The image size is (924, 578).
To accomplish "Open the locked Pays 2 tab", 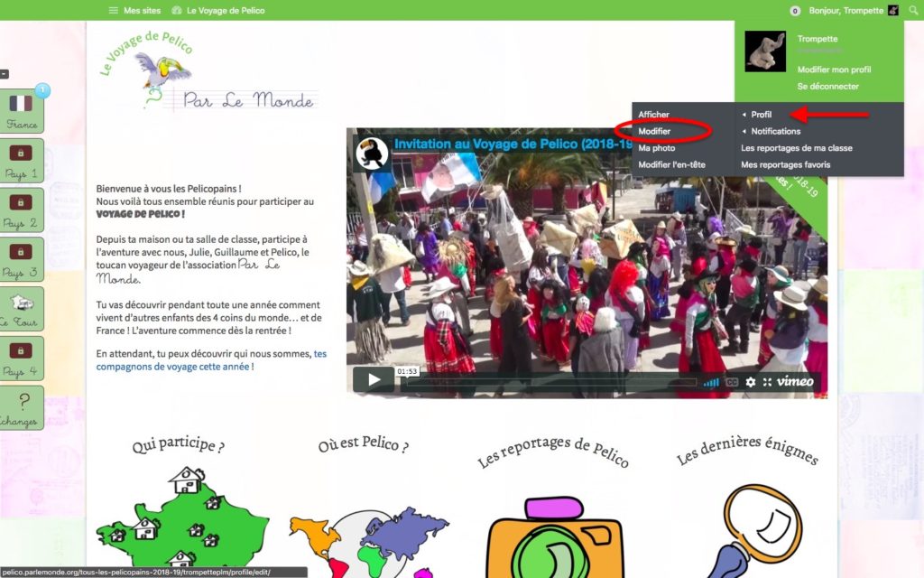I will [x=22, y=210].
